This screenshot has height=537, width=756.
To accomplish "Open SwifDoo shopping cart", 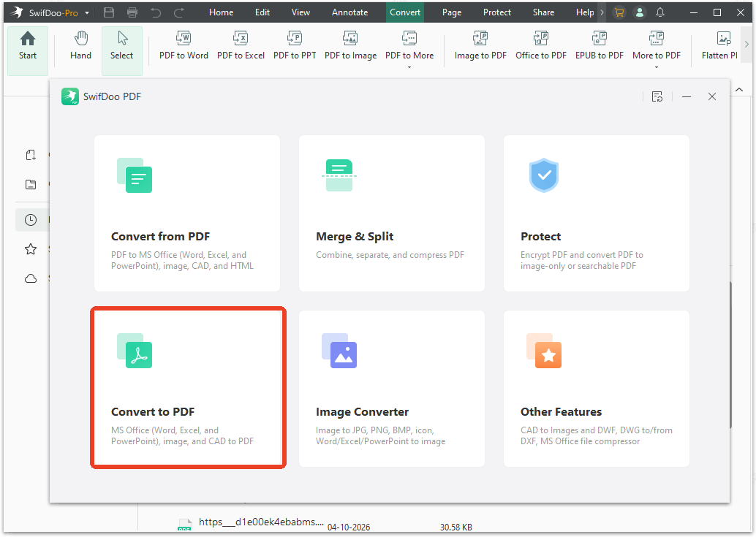I will click(x=619, y=12).
